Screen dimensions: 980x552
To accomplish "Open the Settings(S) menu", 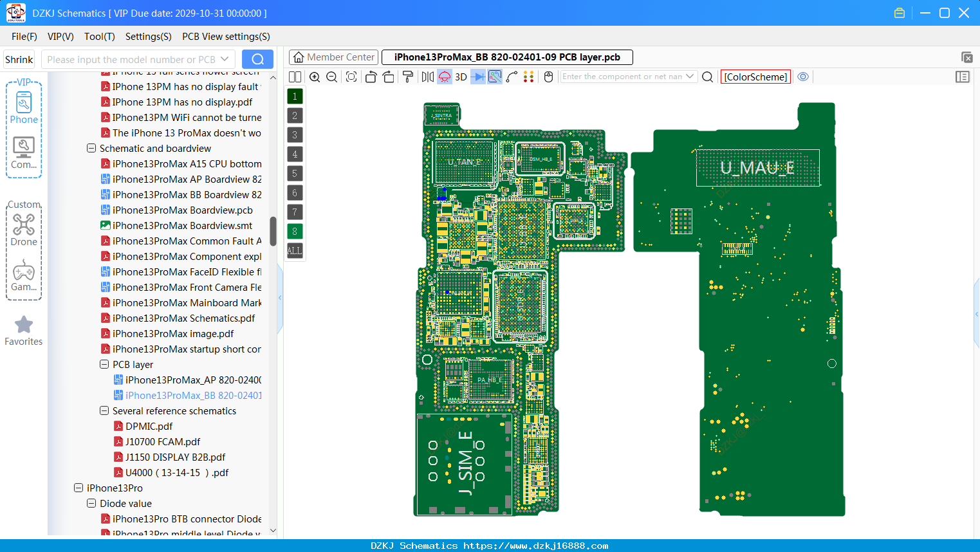I will (149, 37).
